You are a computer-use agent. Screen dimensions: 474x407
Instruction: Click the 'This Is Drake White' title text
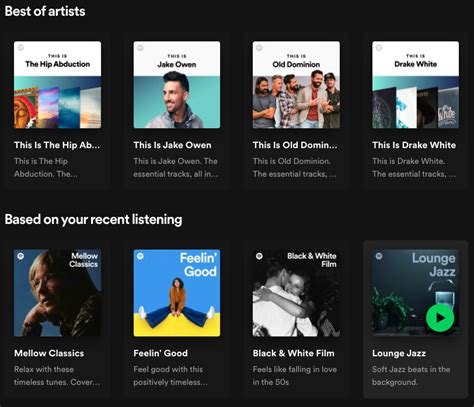(414, 145)
